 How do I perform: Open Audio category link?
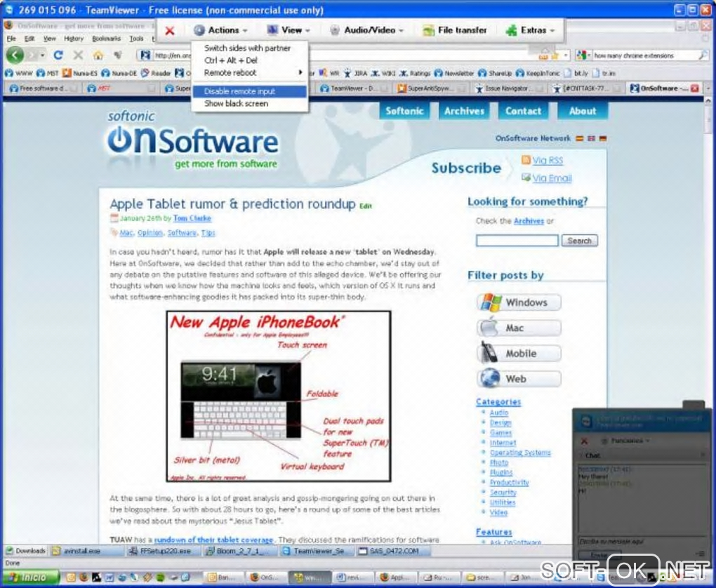[x=498, y=413]
